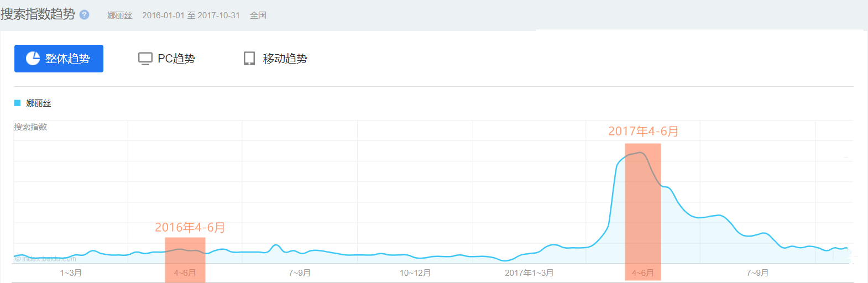Click the pie chart icon in 整体趋势
The width and height of the screenshot is (868, 283).
coord(33,59)
